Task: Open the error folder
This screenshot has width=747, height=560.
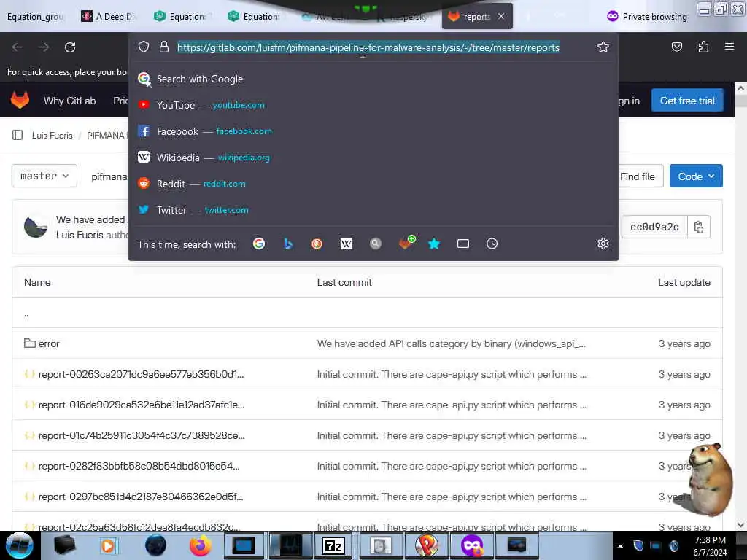Action: pos(49,343)
